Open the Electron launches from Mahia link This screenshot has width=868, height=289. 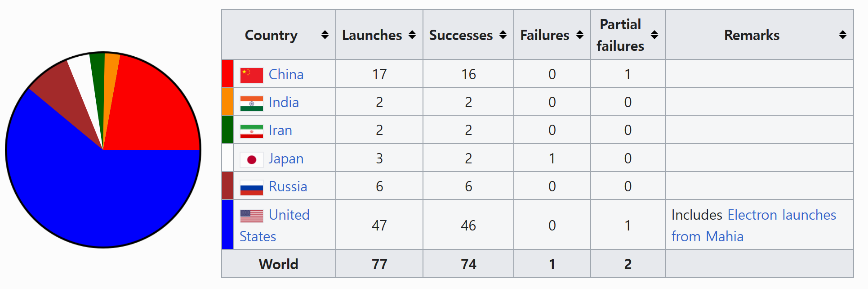[x=754, y=226]
